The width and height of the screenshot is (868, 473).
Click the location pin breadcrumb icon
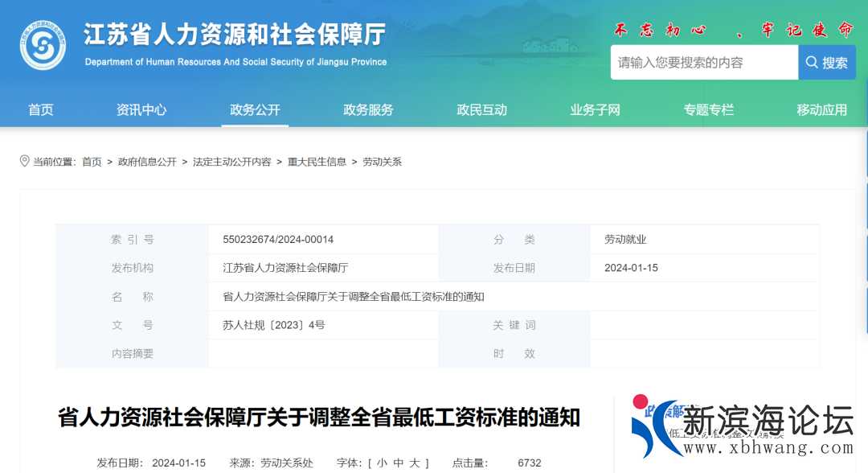(x=24, y=162)
